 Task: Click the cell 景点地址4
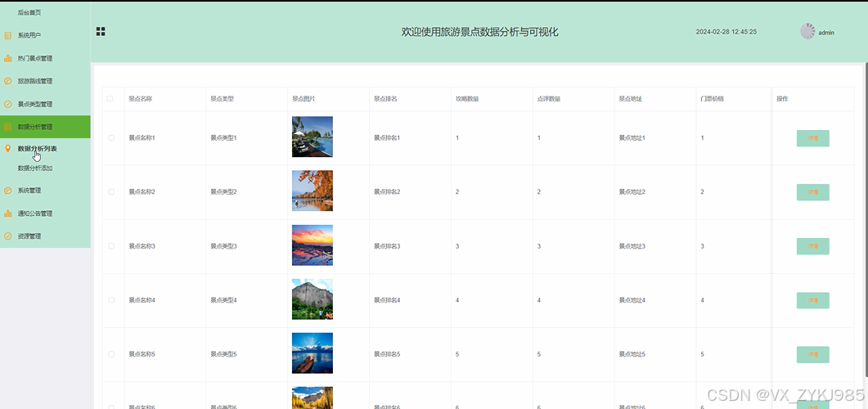coord(632,300)
